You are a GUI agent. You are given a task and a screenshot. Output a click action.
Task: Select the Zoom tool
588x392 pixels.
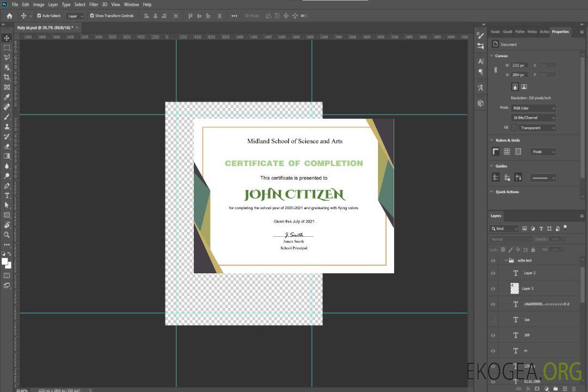(7, 235)
